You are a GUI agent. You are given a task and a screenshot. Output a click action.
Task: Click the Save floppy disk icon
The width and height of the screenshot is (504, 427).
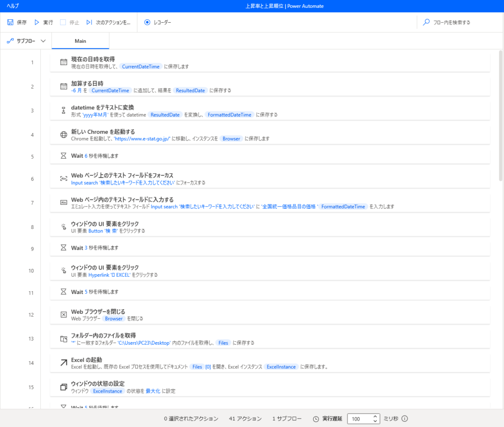point(10,23)
